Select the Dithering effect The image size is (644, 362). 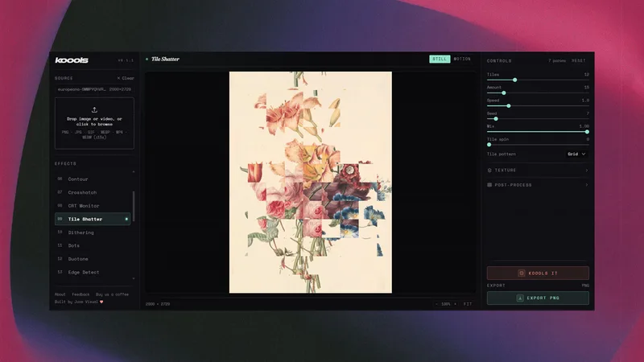pos(93,232)
